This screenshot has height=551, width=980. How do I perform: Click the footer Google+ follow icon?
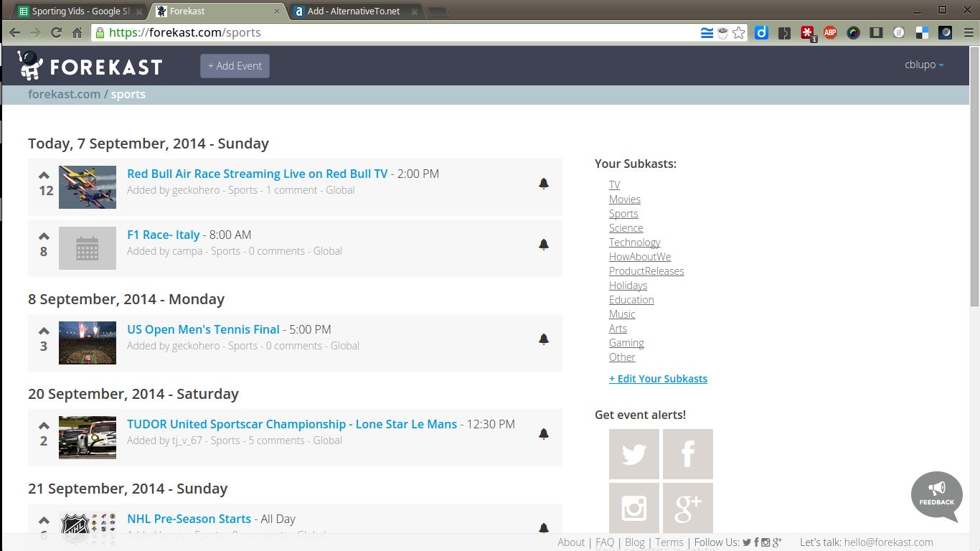[x=777, y=542]
